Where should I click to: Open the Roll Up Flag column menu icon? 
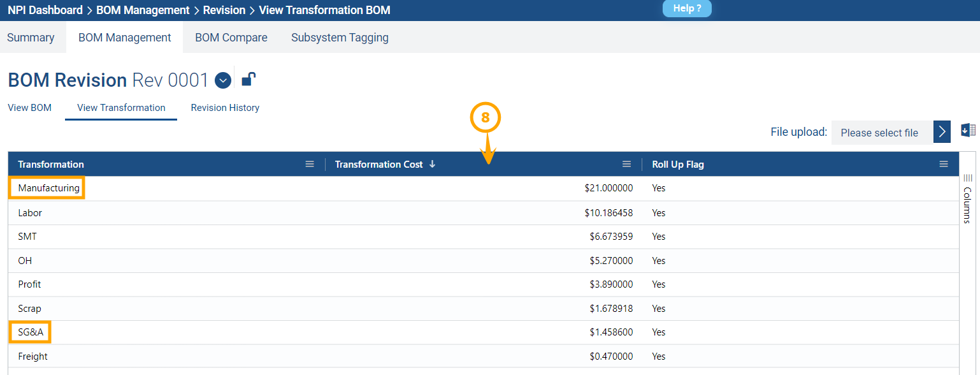click(x=944, y=165)
